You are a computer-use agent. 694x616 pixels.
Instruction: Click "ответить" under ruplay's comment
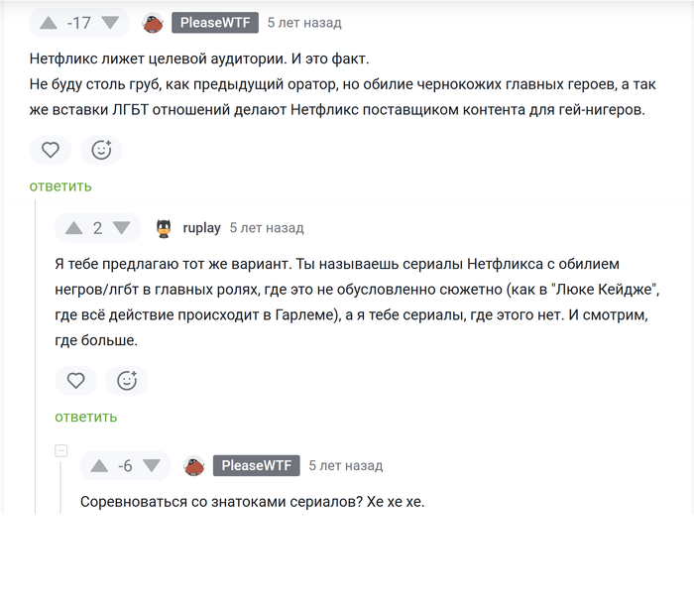click(x=86, y=417)
